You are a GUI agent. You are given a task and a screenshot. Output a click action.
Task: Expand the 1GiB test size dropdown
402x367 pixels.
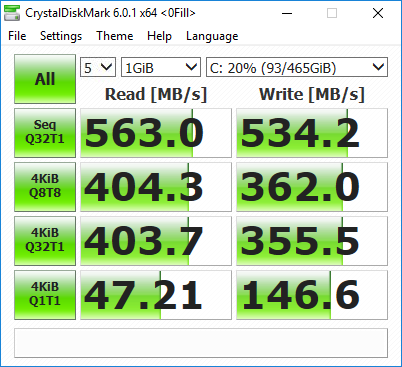[x=161, y=67]
